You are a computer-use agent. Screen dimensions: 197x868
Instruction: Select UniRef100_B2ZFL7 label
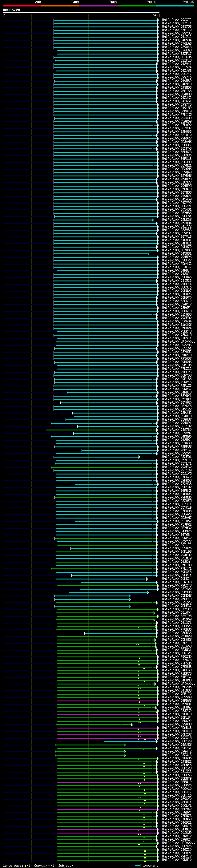177,54
